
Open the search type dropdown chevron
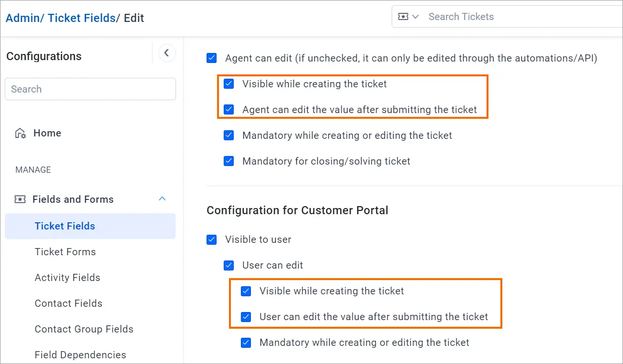[x=415, y=17]
